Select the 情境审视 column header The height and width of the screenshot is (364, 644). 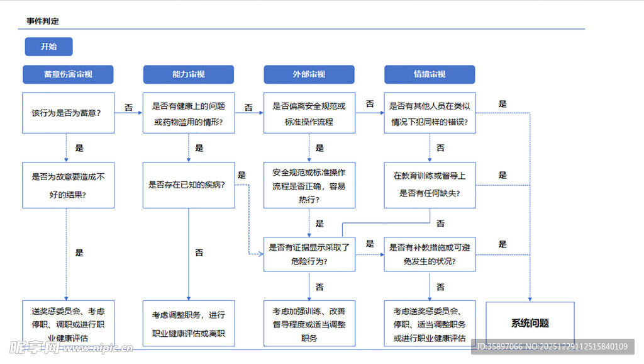(429, 74)
